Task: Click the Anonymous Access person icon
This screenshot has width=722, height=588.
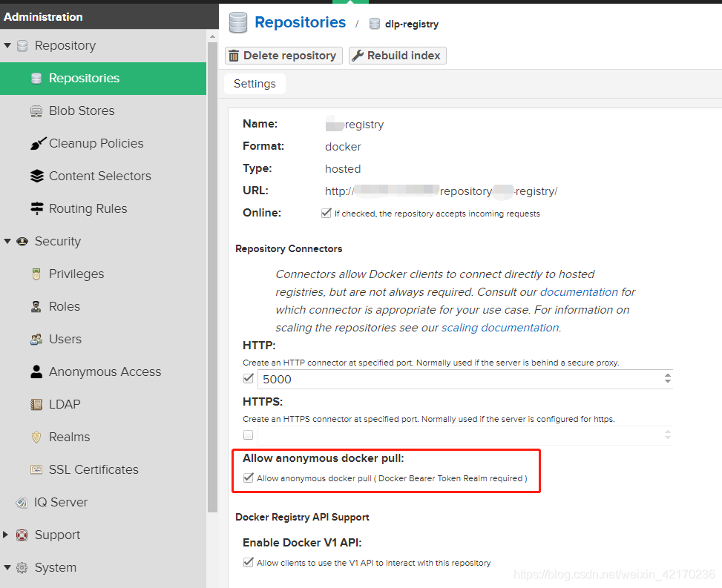Action: tap(36, 371)
